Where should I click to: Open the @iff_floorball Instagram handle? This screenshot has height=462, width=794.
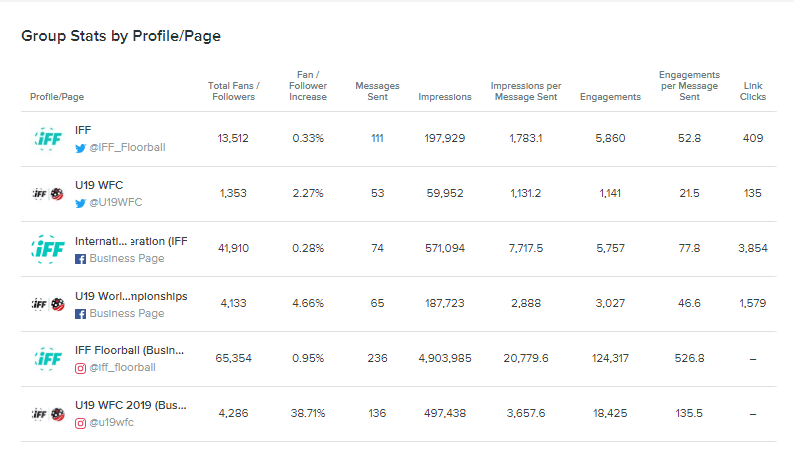[x=122, y=367]
